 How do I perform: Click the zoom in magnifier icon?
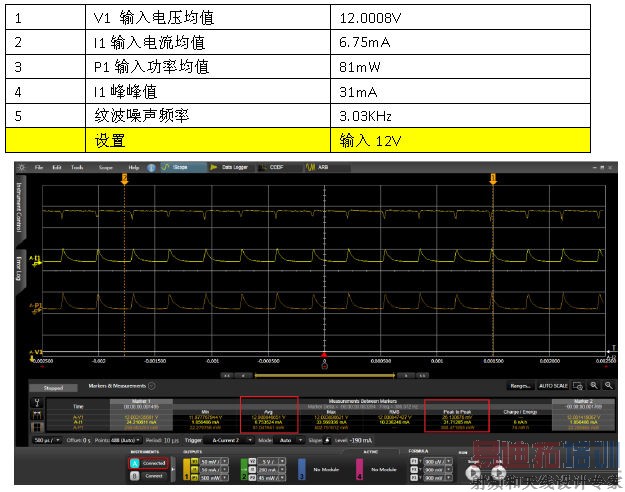pyautogui.click(x=594, y=385)
